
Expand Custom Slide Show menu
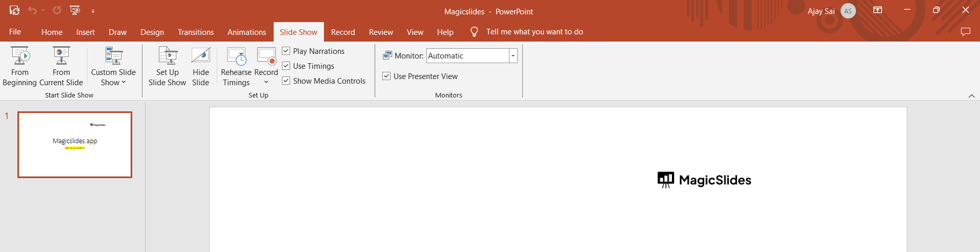[113, 77]
